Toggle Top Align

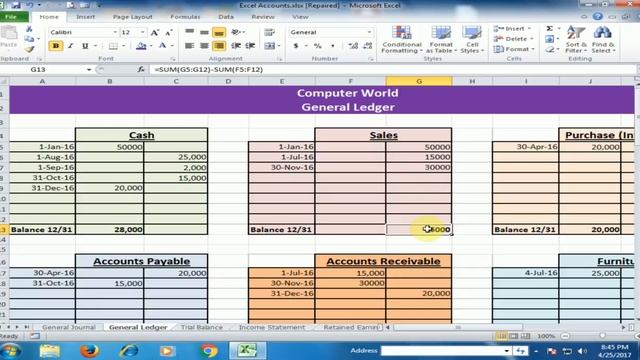189,32
